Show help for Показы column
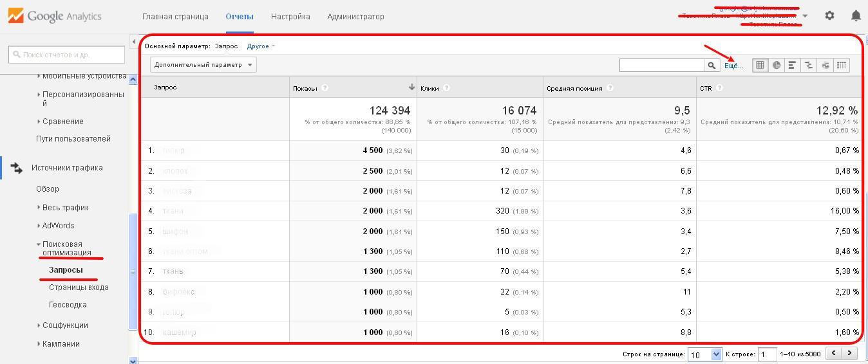The width and height of the screenshot is (868, 364). 325,88
